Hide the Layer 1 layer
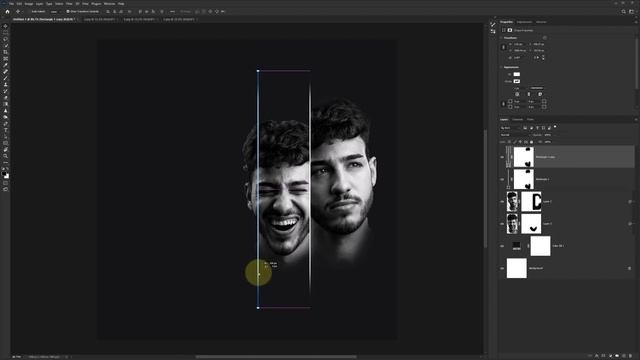 pyautogui.click(x=502, y=224)
